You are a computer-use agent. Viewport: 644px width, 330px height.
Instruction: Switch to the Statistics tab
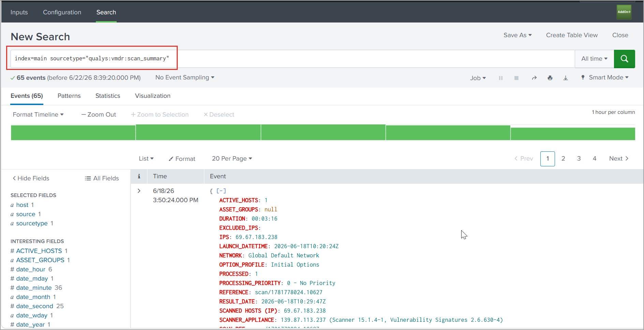coord(108,96)
